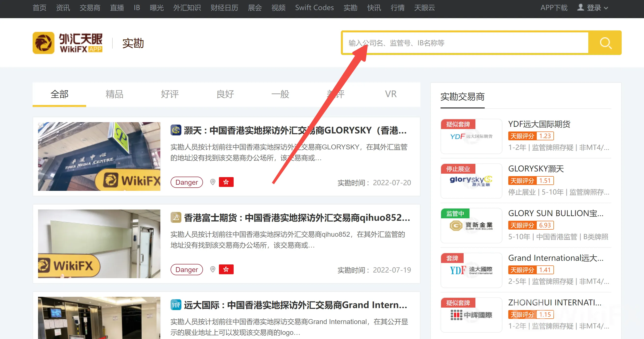644x339 pixels.
Task: Click the yellow search magnifier button
Action: point(605,43)
